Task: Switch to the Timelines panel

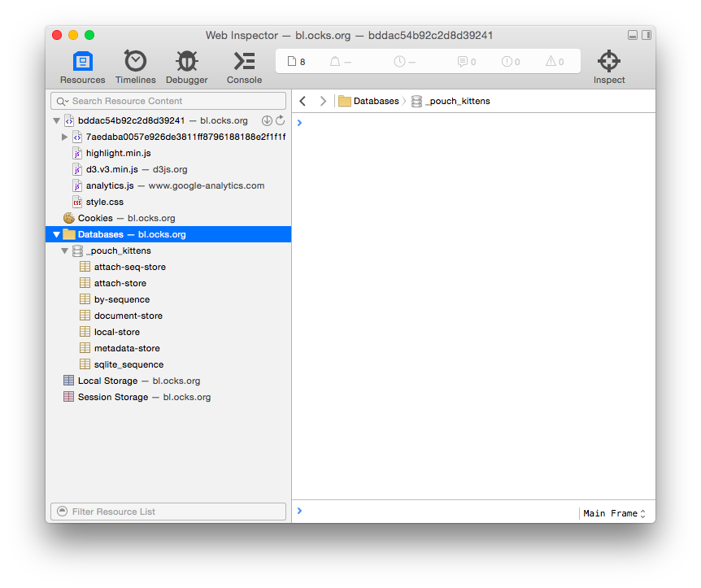Action: [x=135, y=68]
